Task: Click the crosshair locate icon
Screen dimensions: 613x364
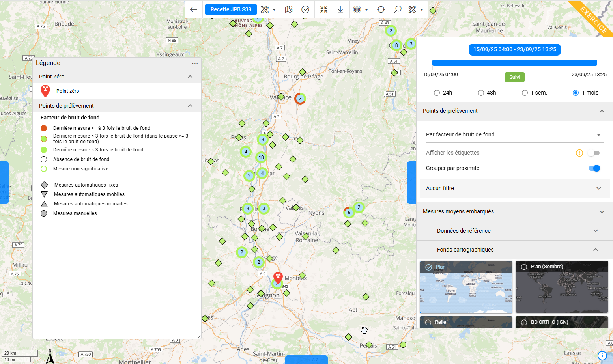Action: [381, 9]
